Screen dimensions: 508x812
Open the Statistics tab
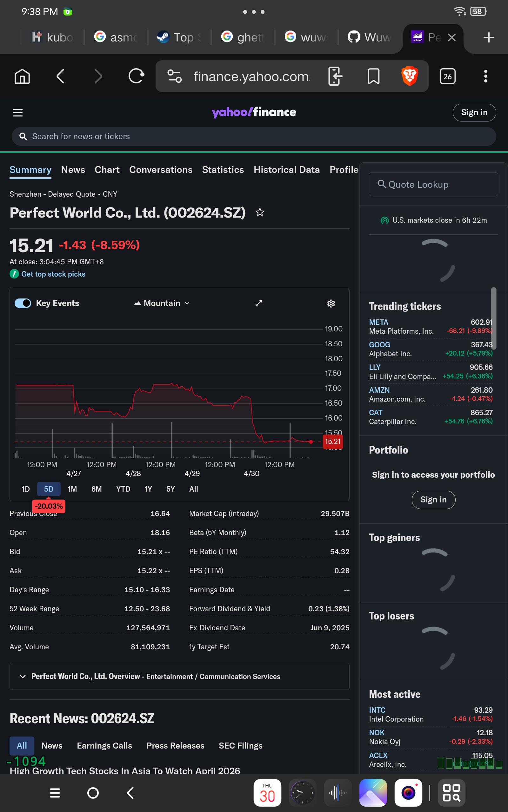coord(223,170)
